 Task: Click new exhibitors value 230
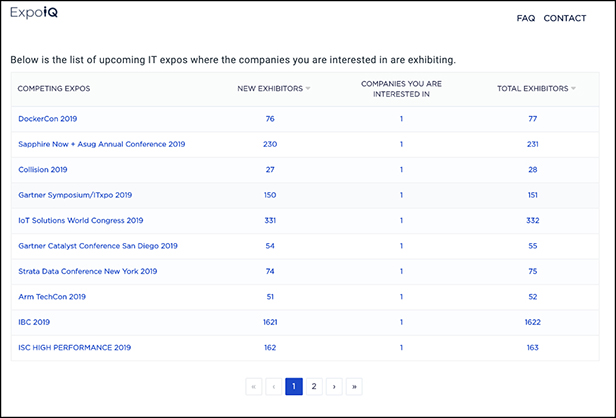(270, 144)
